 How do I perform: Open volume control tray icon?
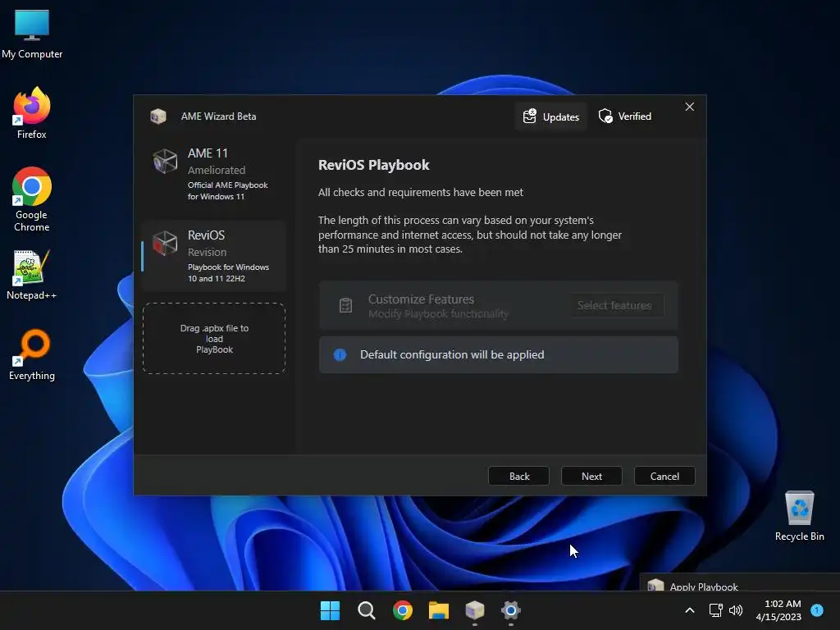736,610
